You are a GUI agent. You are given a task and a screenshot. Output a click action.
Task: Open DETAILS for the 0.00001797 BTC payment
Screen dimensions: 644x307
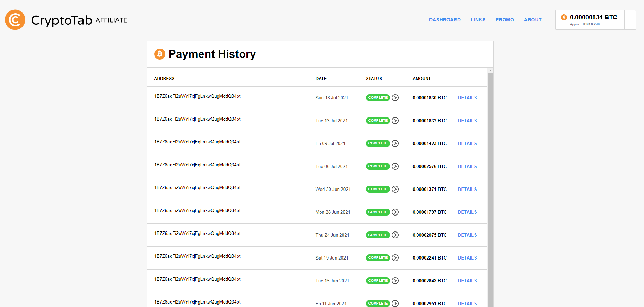click(x=467, y=212)
